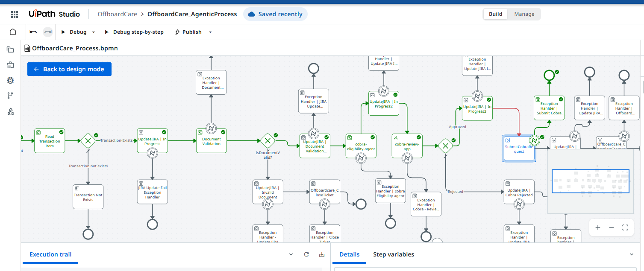Screen dimensions: 644x271
Task: Open the Details tab
Action: (350, 254)
